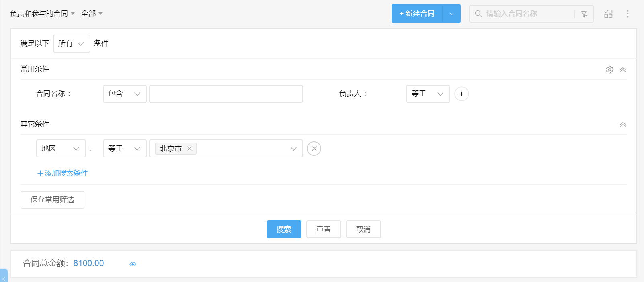Toggle contract total amount visibility
Image resolution: width=644 pixels, height=282 pixels.
point(133,264)
